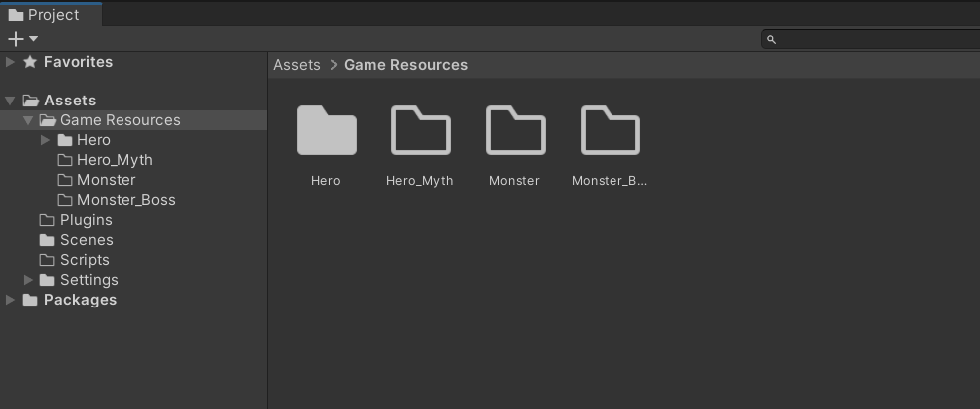Expand the Settings folder arrow
The width and height of the screenshot is (980, 409).
coord(28,280)
